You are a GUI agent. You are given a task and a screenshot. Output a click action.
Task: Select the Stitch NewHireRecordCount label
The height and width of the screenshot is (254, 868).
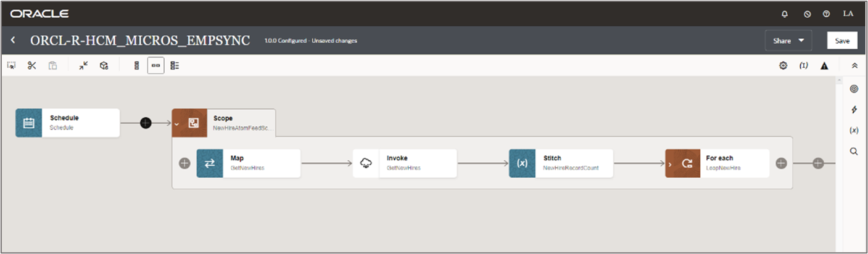point(571,168)
